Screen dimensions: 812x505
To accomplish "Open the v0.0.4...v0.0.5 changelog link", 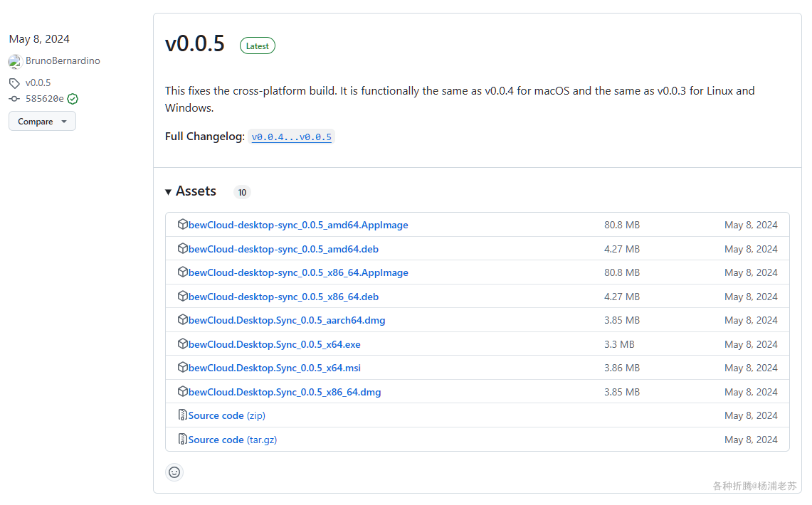I will tap(292, 137).
